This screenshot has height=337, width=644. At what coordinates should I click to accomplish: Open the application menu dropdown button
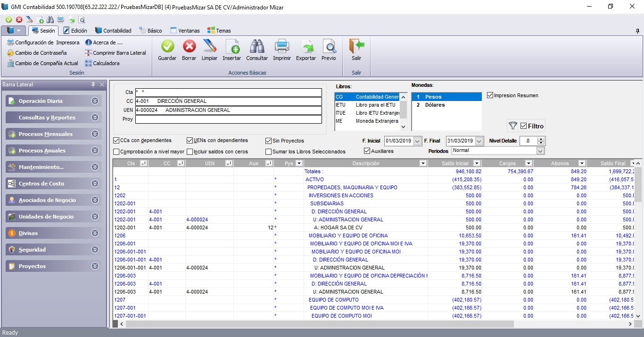[x=14, y=30]
